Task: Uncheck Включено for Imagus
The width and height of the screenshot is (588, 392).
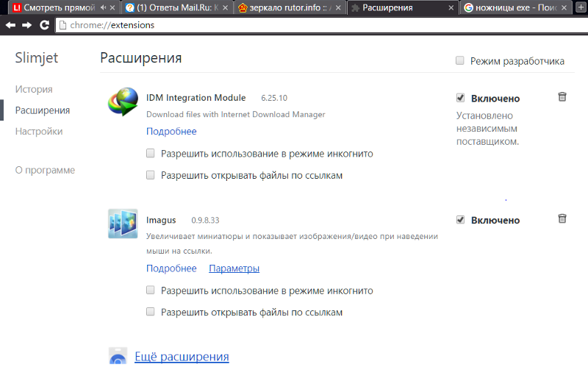Action: click(461, 220)
